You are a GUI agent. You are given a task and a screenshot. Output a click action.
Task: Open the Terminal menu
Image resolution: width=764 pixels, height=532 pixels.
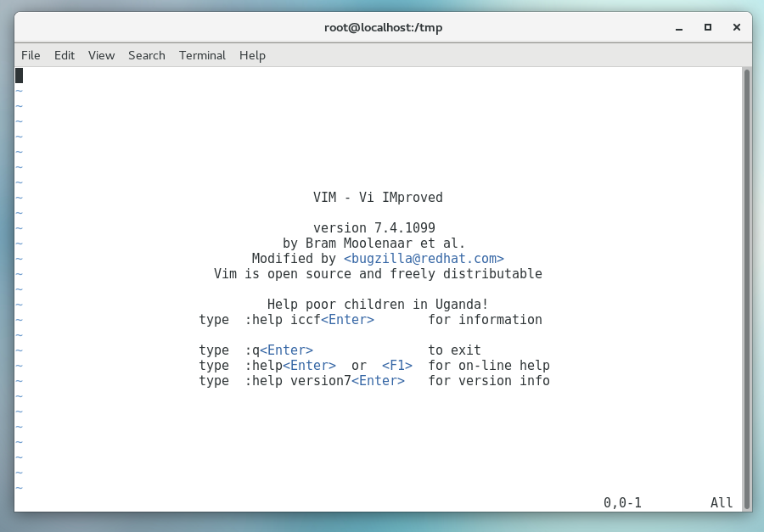coord(202,55)
